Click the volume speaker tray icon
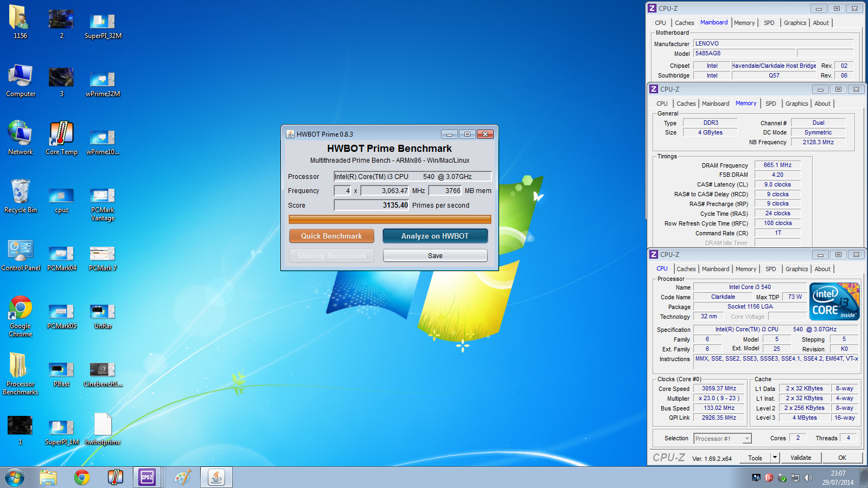This screenshot has width=868, height=488. [808, 478]
